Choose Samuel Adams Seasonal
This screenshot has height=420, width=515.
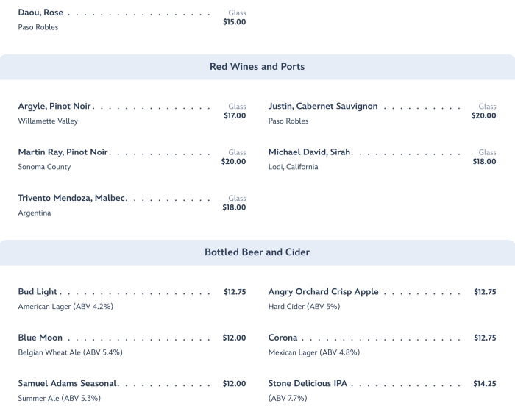[67, 384]
